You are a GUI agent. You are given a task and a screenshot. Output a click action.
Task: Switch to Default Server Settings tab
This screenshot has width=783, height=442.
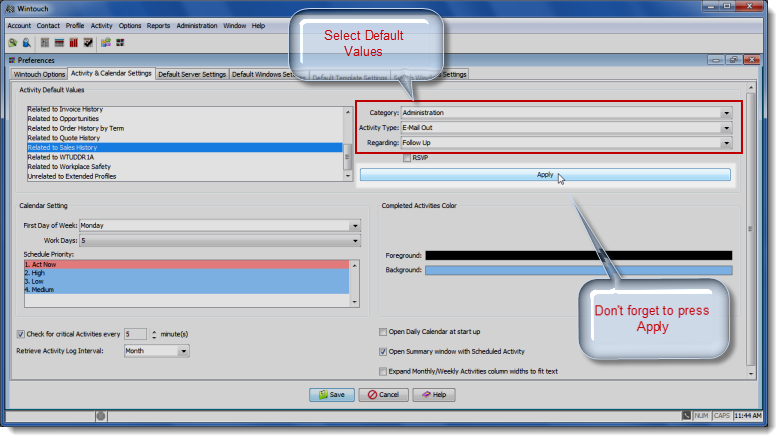[x=192, y=74]
